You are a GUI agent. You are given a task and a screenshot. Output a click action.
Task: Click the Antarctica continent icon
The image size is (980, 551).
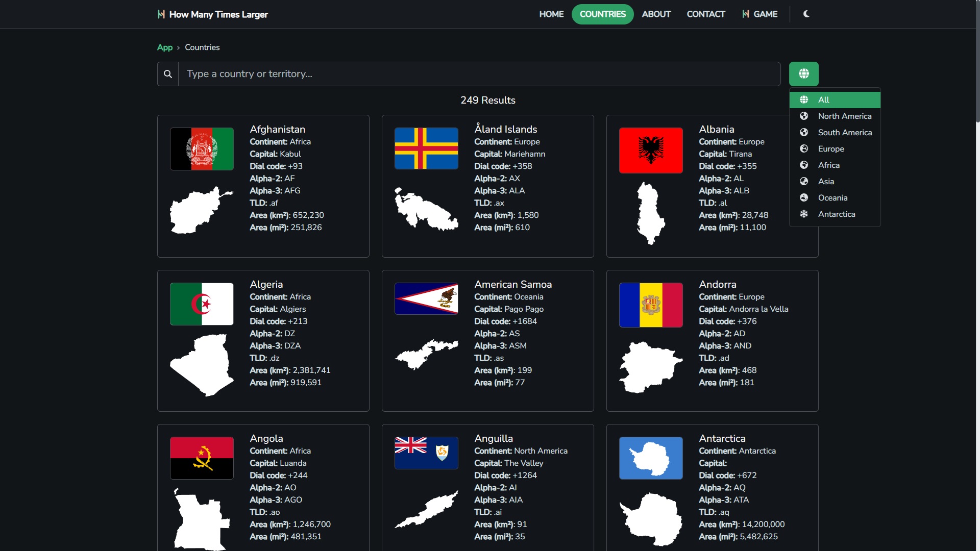[x=804, y=214]
